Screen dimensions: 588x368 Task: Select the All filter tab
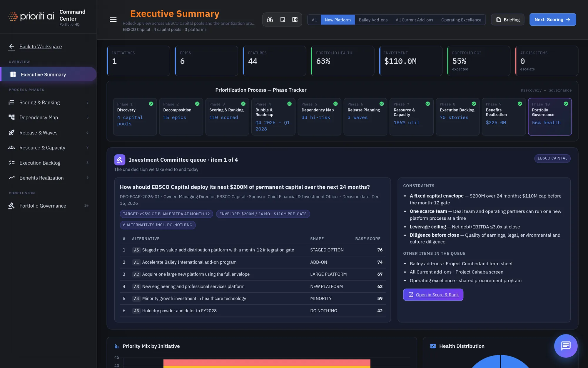(314, 20)
